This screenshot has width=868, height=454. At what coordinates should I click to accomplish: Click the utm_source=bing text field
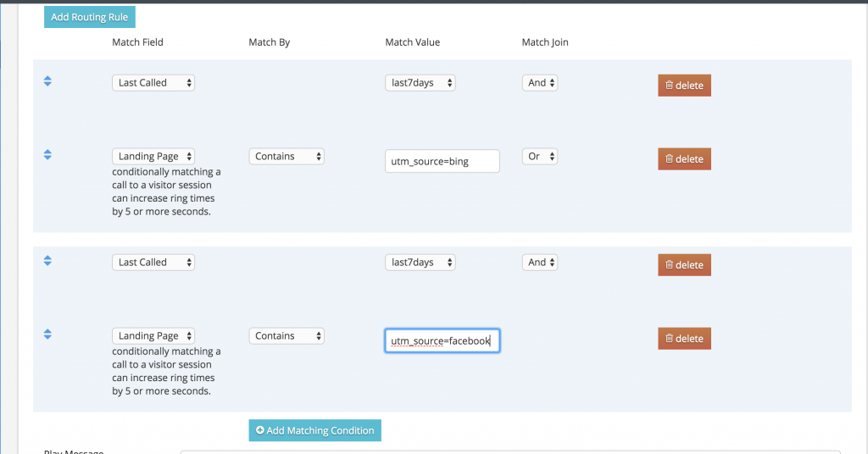click(442, 161)
